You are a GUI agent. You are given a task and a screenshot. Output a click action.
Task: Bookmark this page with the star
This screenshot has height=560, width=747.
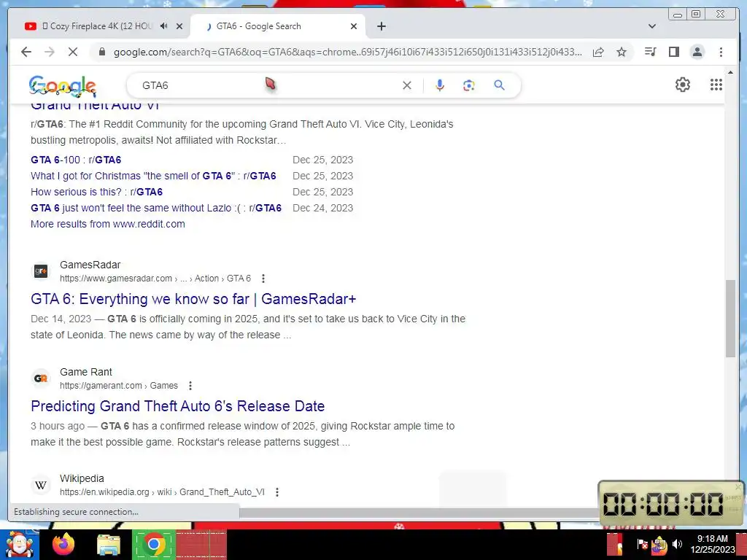pyautogui.click(x=622, y=52)
